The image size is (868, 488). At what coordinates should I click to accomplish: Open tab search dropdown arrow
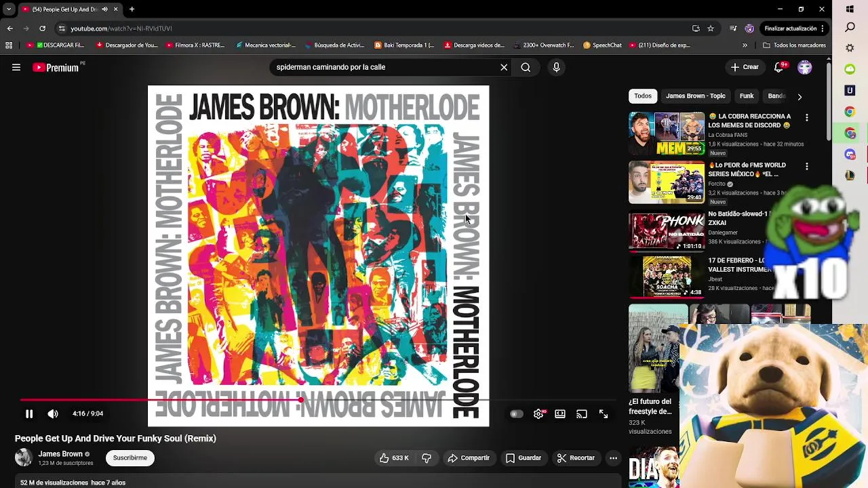[9, 9]
